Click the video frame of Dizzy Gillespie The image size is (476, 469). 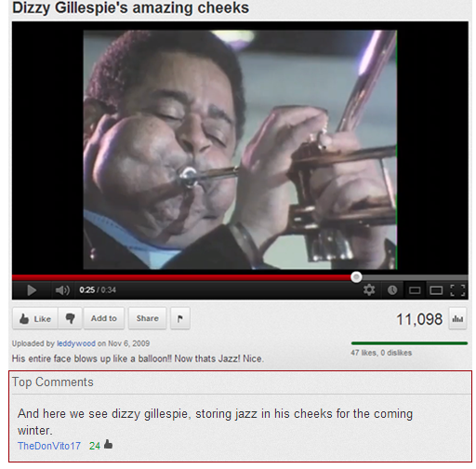pyautogui.click(x=240, y=150)
